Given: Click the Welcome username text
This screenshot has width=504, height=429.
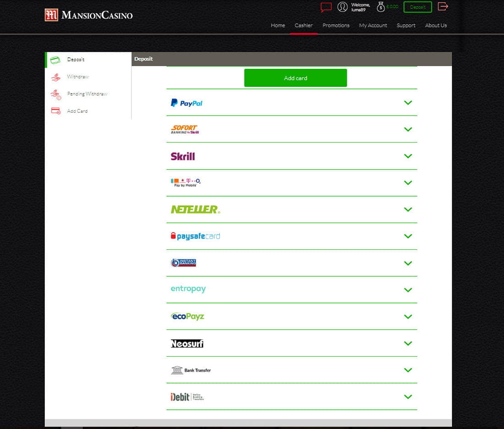Looking at the screenshot, I should tap(360, 7).
